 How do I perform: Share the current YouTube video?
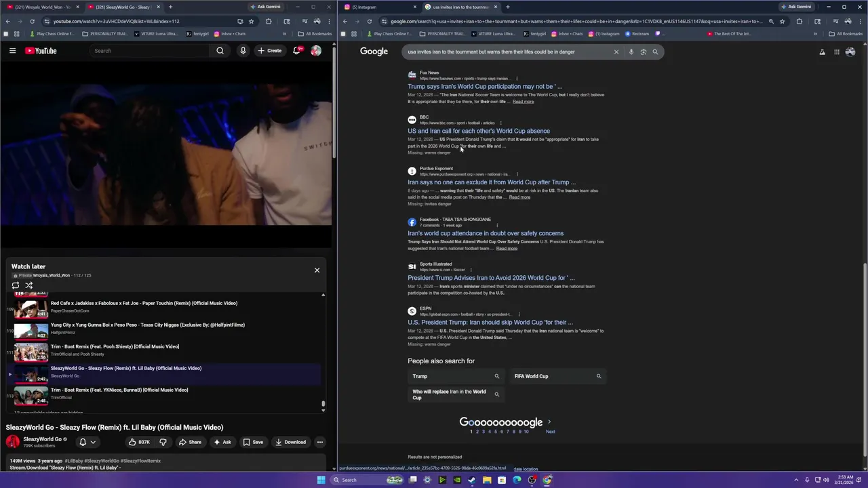click(190, 442)
